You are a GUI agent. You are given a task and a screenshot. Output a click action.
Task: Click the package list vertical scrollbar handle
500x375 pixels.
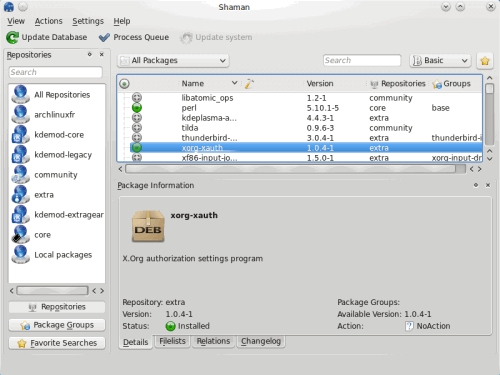tap(489, 89)
